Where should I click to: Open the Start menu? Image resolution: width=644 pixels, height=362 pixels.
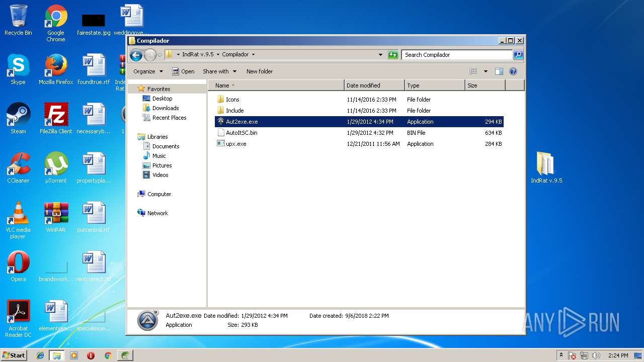point(14,355)
